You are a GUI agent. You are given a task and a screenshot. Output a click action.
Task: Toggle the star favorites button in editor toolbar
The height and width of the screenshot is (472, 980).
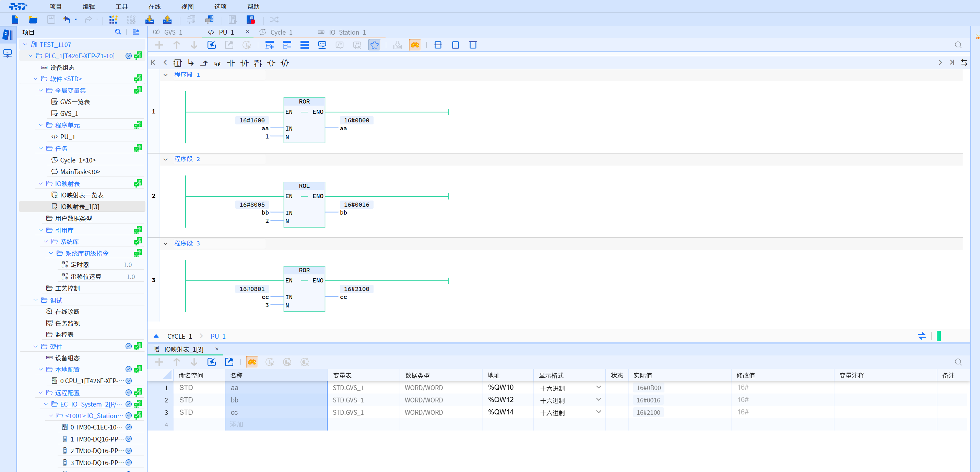tap(374, 45)
